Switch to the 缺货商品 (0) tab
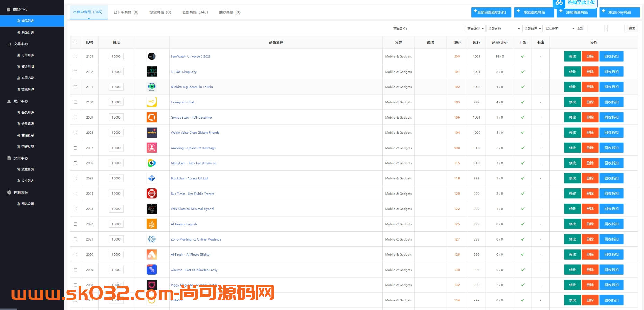Image resolution: width=644 pixels, height=310 pixels. tap(160, 12)
